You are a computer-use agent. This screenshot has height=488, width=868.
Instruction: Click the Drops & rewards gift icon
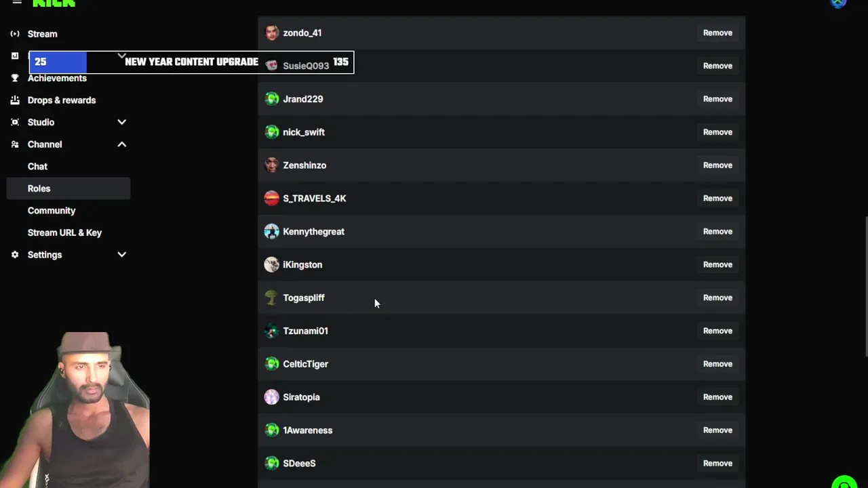coord(15,100)
